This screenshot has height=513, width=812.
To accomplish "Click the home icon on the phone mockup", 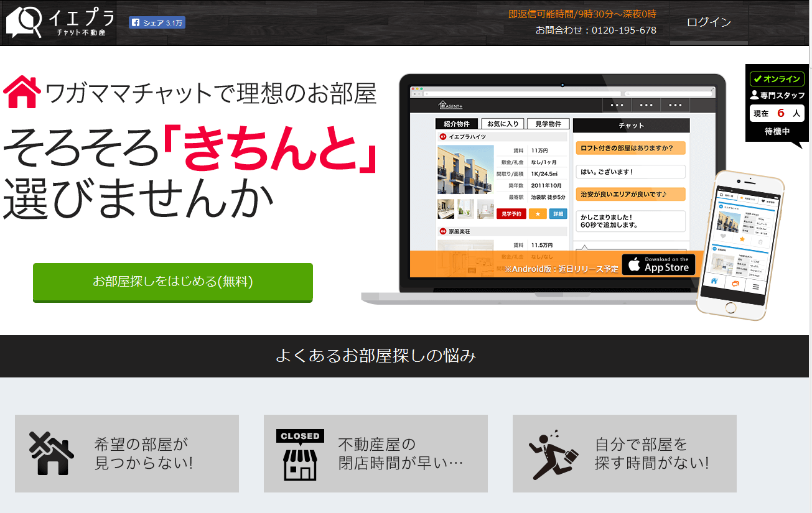I will [715, 281].
